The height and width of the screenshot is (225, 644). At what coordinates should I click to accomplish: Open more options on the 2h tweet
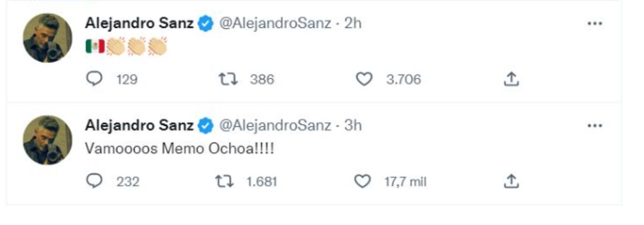pos(595,24)
